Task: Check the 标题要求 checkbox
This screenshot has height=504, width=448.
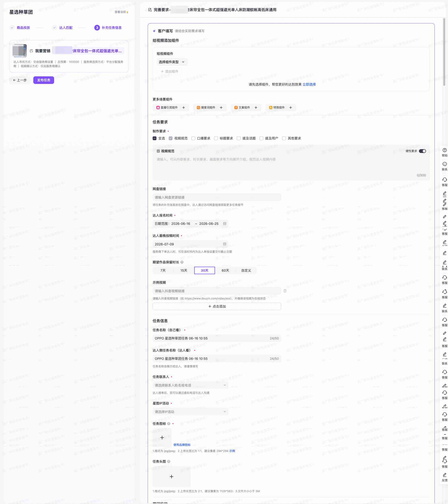Action: 216,138
